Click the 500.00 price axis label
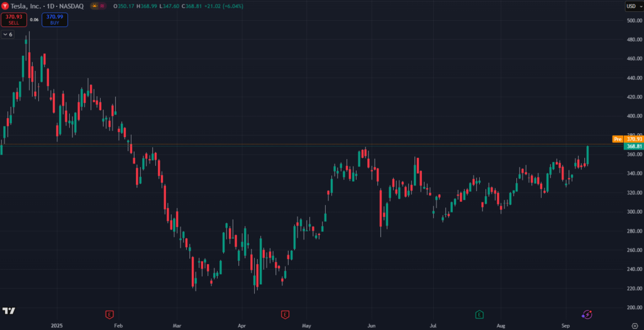The height and width of the screenshot is (330, 644). coord(634,21)
